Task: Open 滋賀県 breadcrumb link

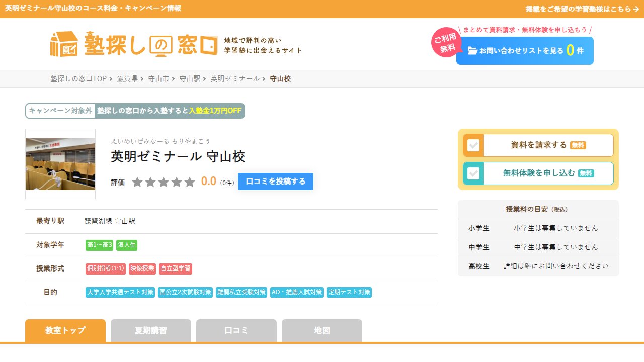Action: (128, 79)
